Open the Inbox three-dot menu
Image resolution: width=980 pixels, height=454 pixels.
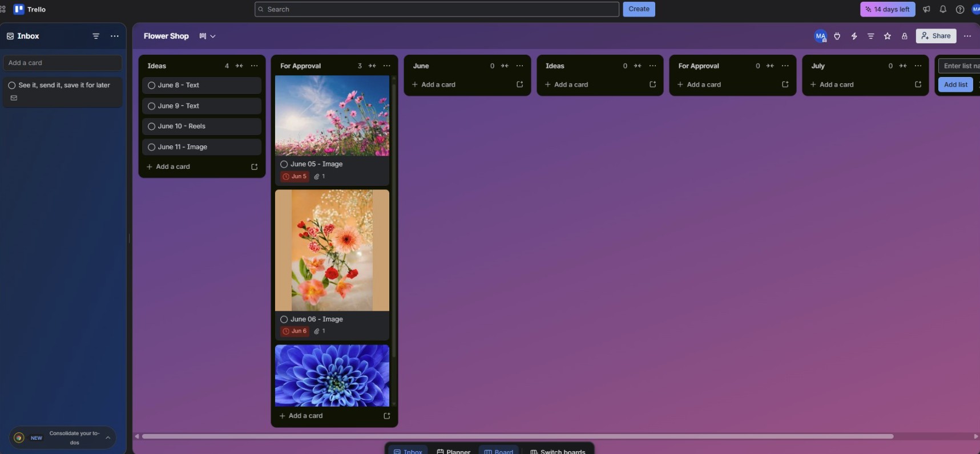point(115,36)
